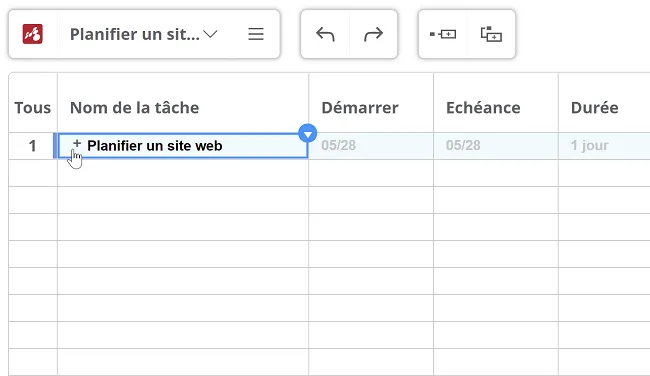Open the hamburger menu icon
This screenshot has height=376, width=650.
point(256,34)
